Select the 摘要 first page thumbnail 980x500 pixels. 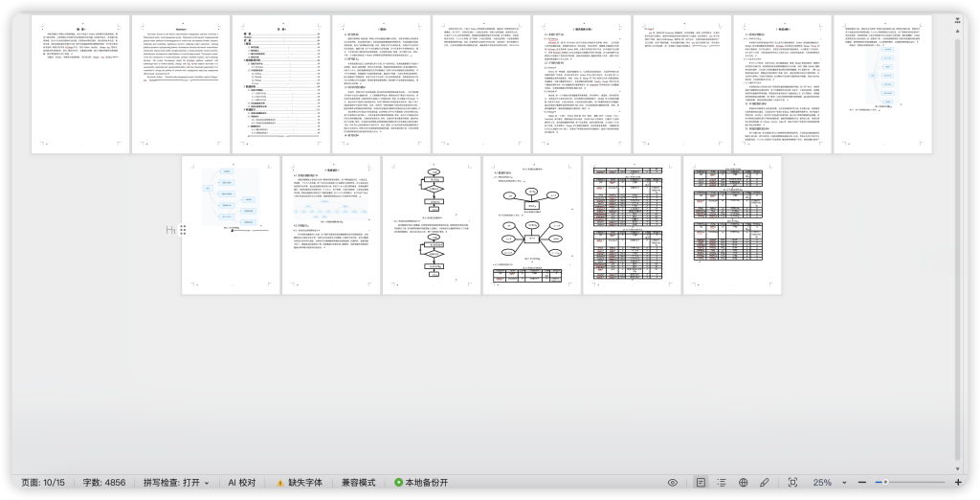point(80,84)
